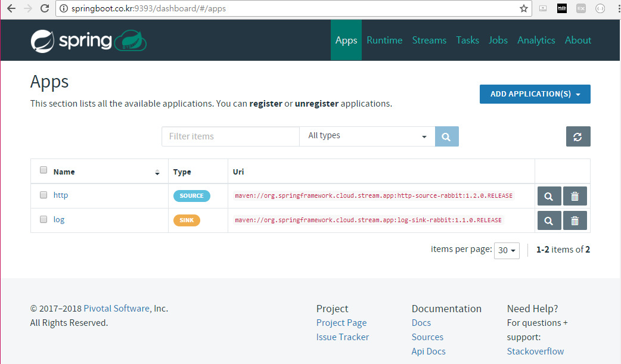View details of the http source app
621x364 pixels.
pos(548,195)
